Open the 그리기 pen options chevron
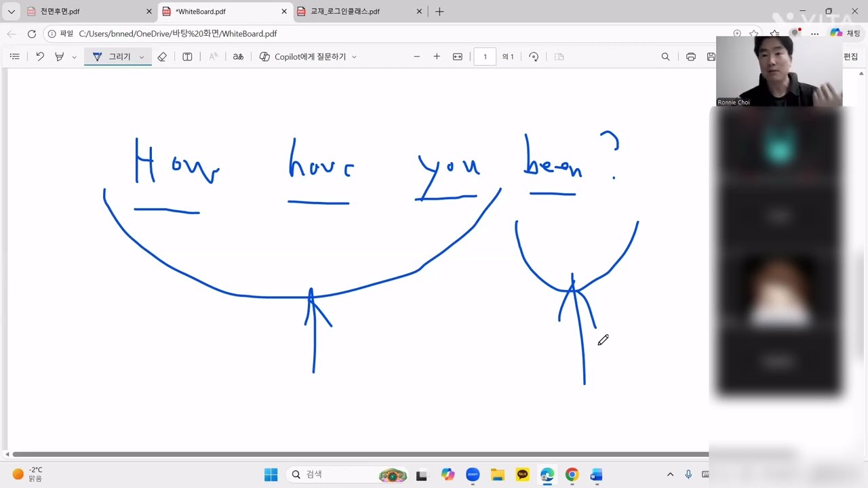868x488 pixels. [142, 57]
